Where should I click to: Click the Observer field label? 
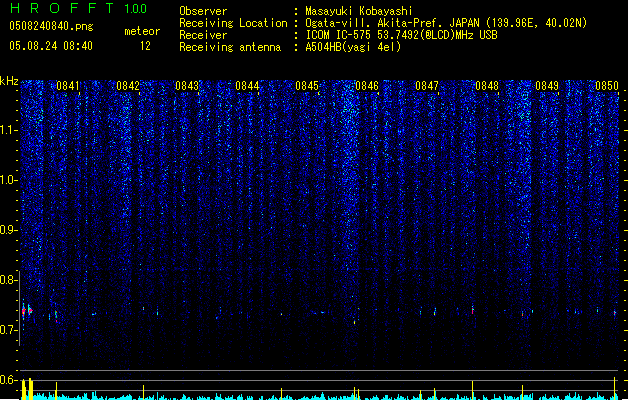[x=203, y=11]
